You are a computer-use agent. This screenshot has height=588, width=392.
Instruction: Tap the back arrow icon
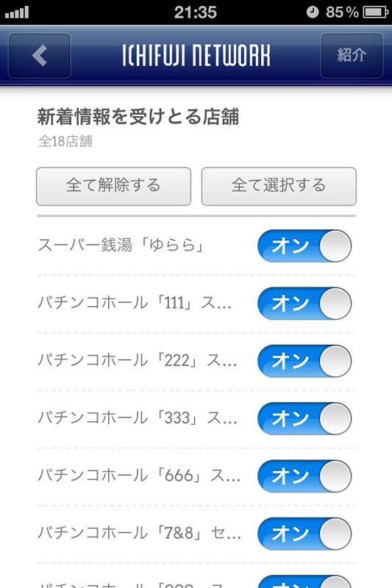(x=40, y=56)
